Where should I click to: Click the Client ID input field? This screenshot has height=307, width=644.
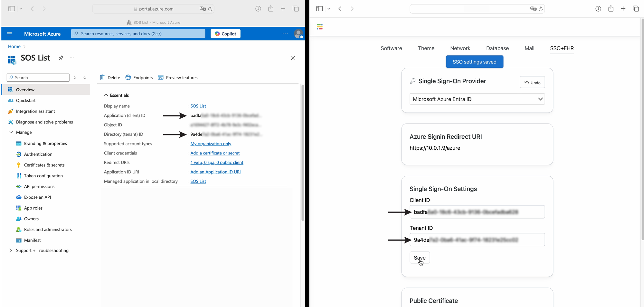(477, 212)
